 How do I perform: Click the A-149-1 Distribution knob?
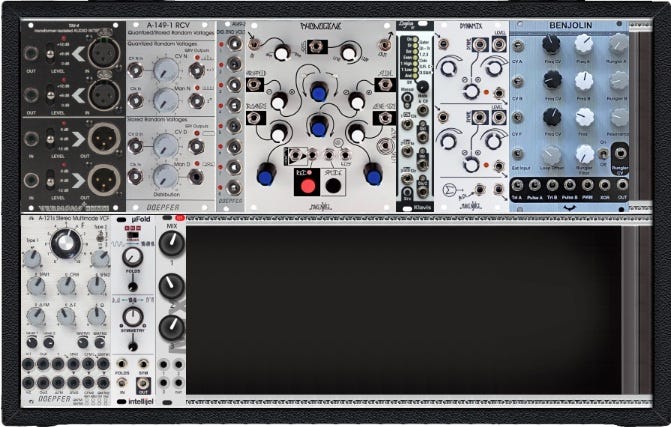pos(165,176)
